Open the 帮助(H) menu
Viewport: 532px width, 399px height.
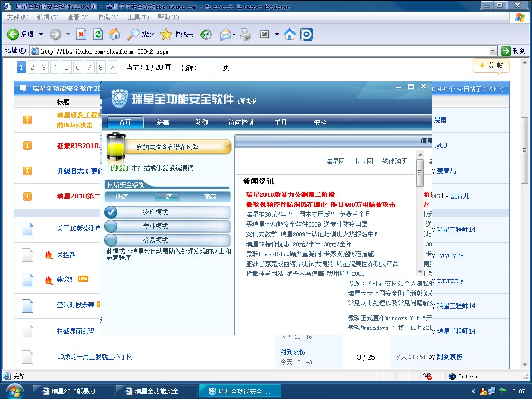point(168,17)
